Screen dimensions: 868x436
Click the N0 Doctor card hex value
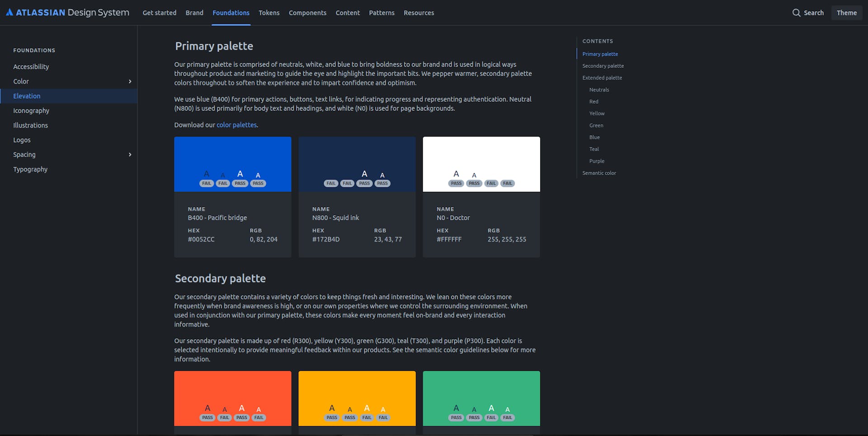[x=450, y=239]
